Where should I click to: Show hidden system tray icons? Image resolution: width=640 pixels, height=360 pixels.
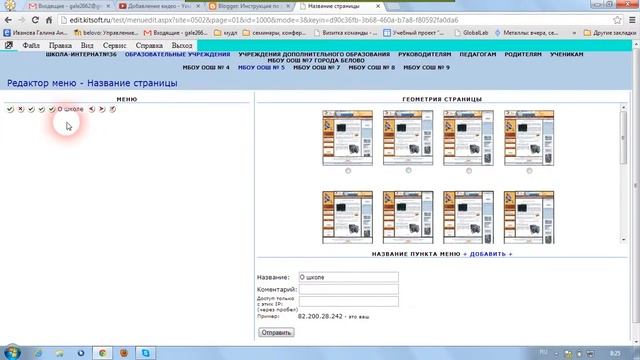click(556, 354)
